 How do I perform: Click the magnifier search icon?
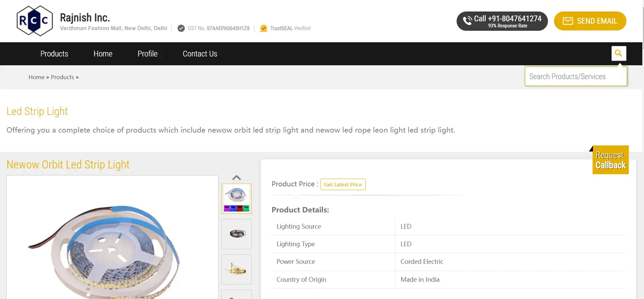tap(619, 53)
